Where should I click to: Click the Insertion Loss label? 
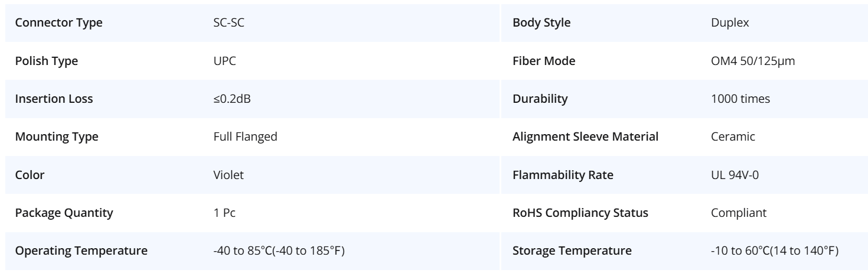(x=53, y=99)
